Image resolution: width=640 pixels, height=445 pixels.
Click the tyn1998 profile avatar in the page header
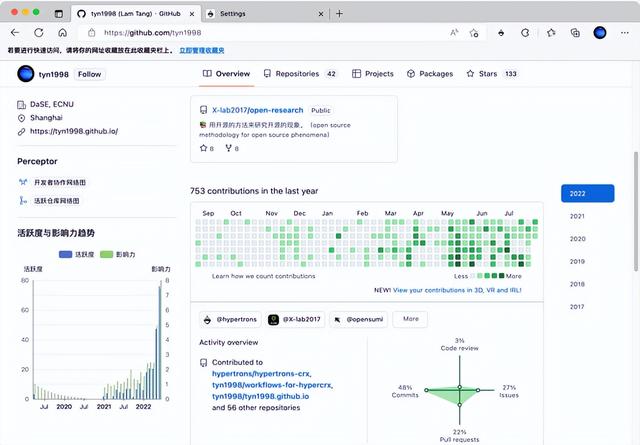point(26,73)
